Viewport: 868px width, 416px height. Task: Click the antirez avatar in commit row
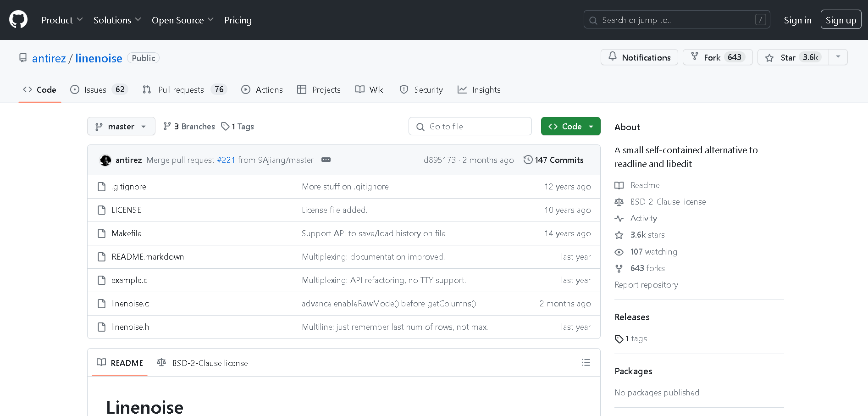(x=105, y=160)
